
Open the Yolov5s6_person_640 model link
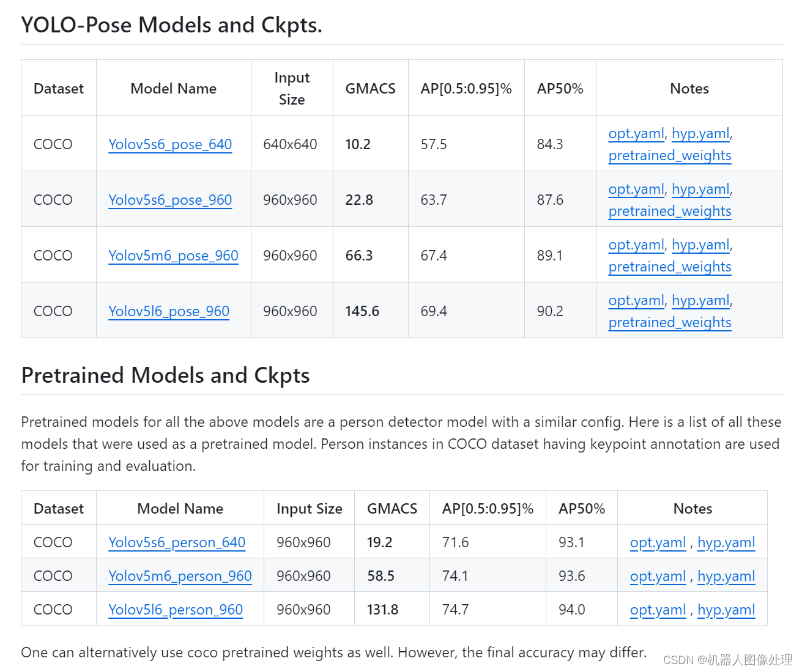point(177,542)
